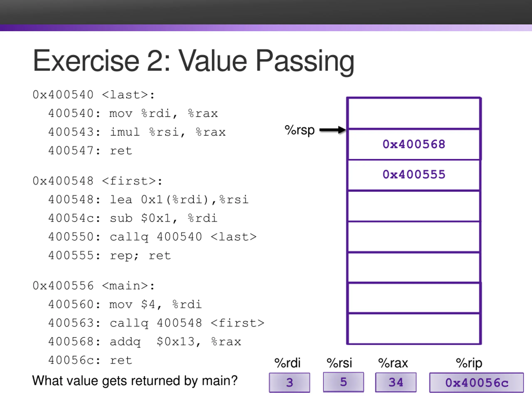
Task: Click the %rsp label text
Action: pyautogui.click(x=299, y=130)
